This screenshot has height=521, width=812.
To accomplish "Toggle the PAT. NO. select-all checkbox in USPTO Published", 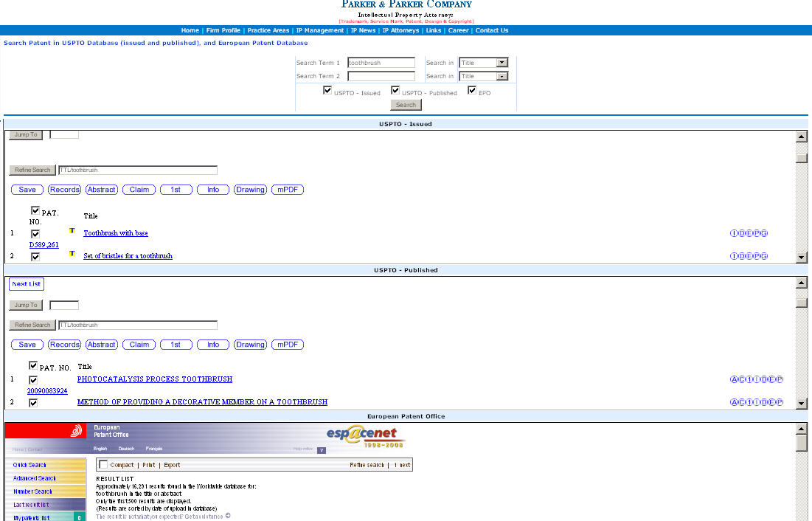I will pyautogui.click(x=33, y=365).
